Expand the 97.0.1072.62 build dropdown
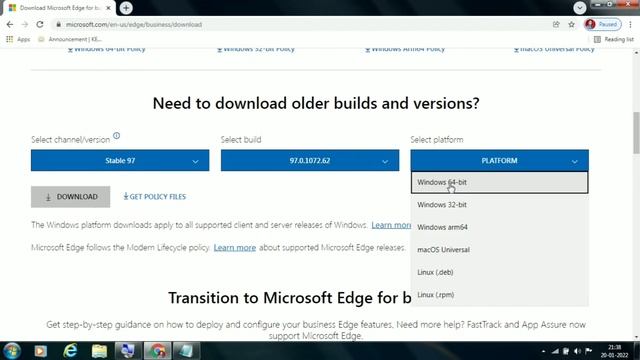640x360 pixels. point(310,160)
